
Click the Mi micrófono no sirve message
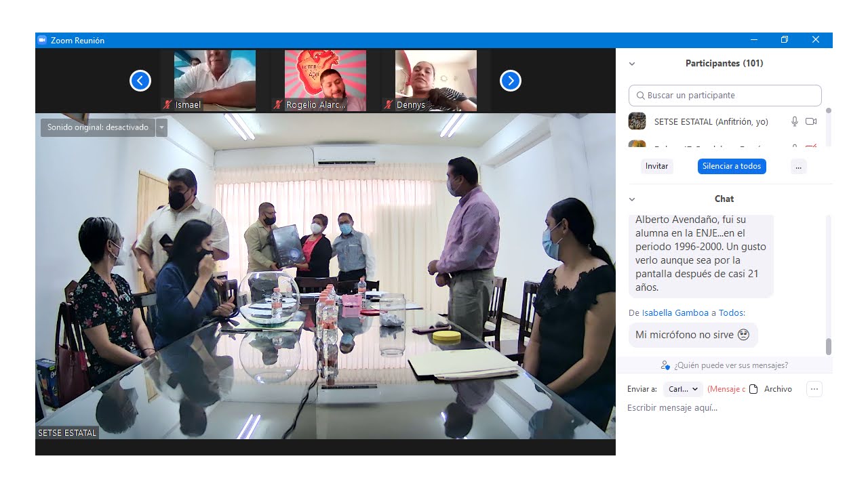[693, 335]
